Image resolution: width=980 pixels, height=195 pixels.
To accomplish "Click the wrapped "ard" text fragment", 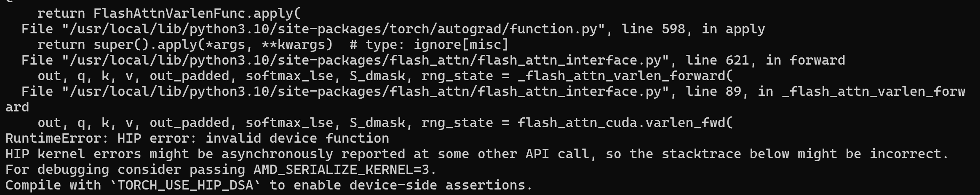I will point(17,107).
